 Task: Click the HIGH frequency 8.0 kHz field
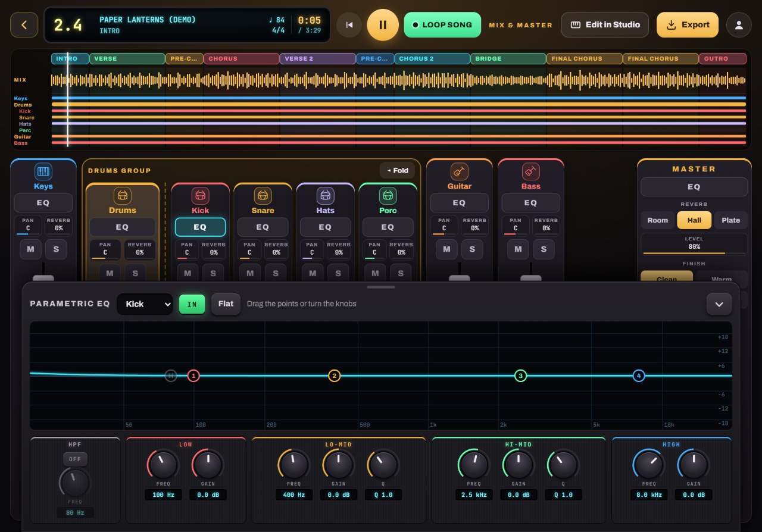coord(648,495)
